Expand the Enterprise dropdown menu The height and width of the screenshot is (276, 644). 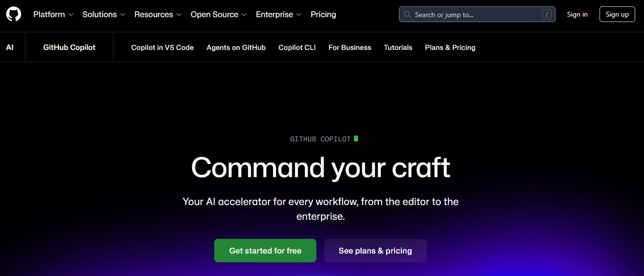pyautogui.click(x=279, y=15)
